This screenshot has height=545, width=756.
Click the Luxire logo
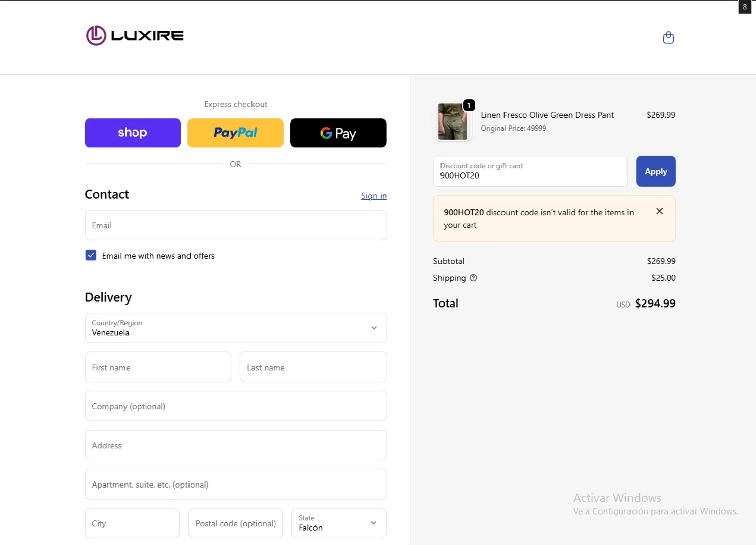coord(135,36)
